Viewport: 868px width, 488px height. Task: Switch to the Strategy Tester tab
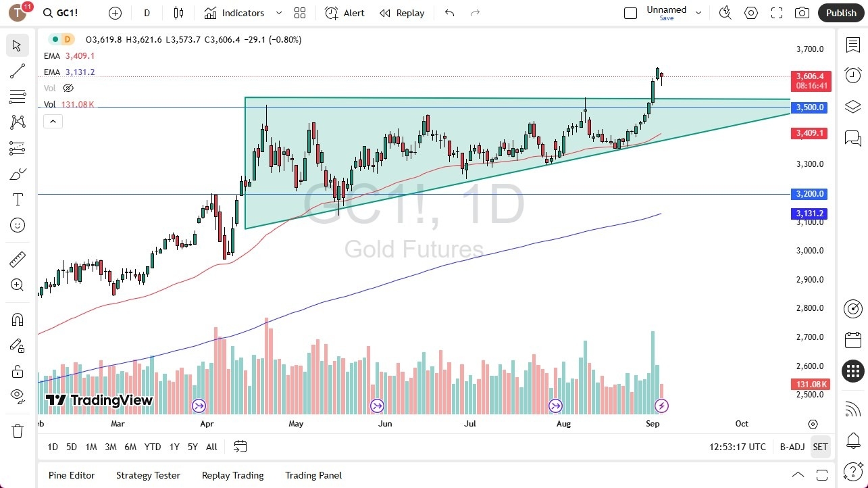point(148,475)
